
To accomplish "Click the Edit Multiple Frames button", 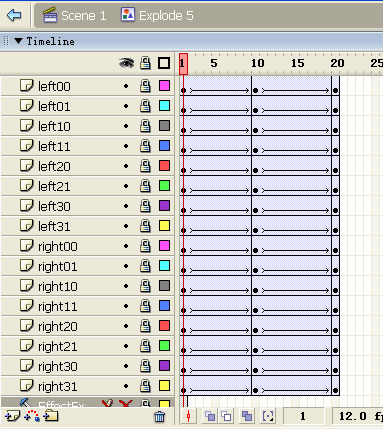I will coord(247,416).
